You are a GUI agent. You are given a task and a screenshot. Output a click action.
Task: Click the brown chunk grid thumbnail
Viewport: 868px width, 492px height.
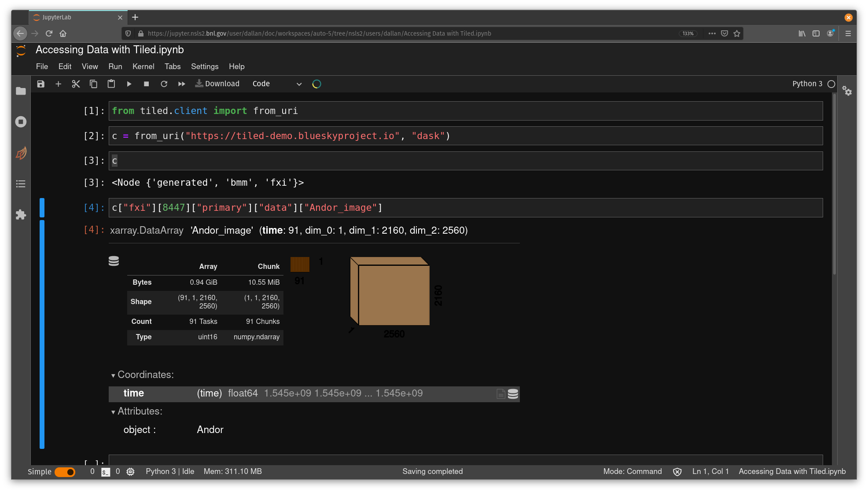[x=300, y=264]
